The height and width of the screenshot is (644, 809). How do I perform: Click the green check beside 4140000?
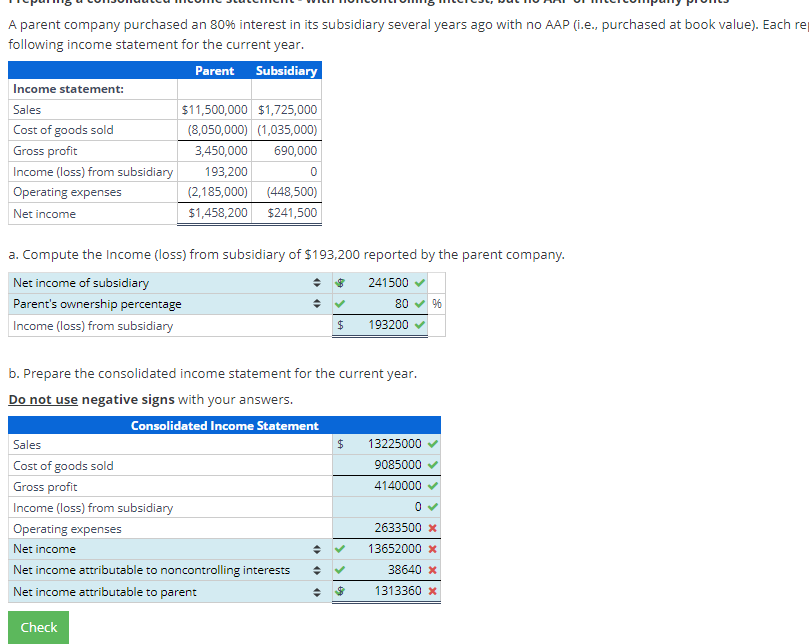433,486
